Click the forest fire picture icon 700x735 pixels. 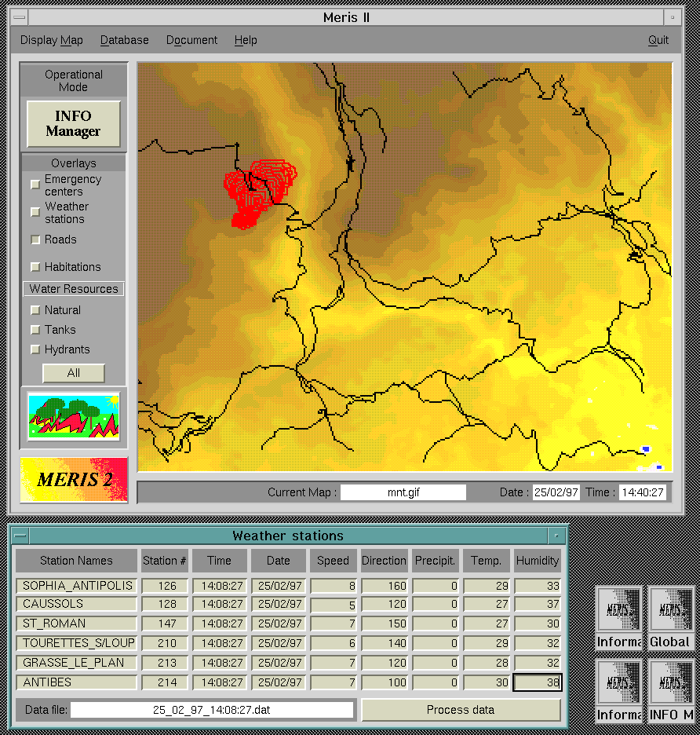point(74,416)
